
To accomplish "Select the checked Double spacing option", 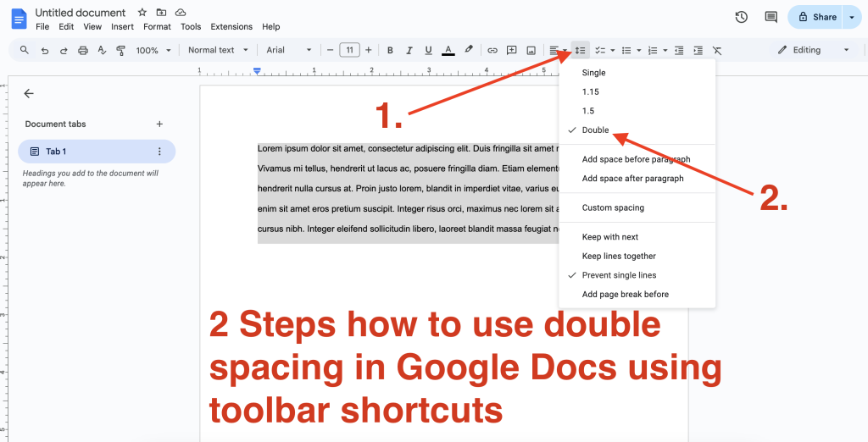I will click(x=595, y=130).
